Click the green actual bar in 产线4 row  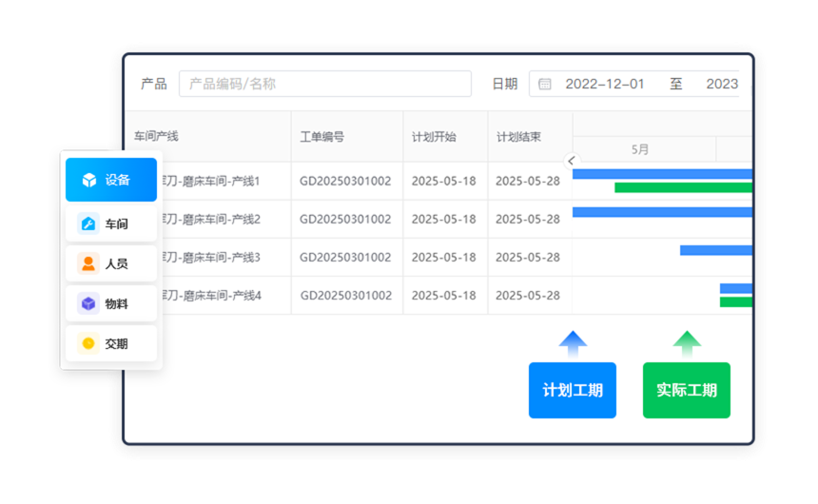point(736,302)
